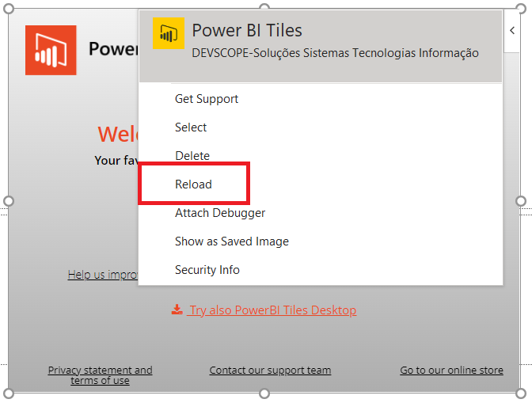
Task: Click the left middle resize handle
Action: pos(9,201)
